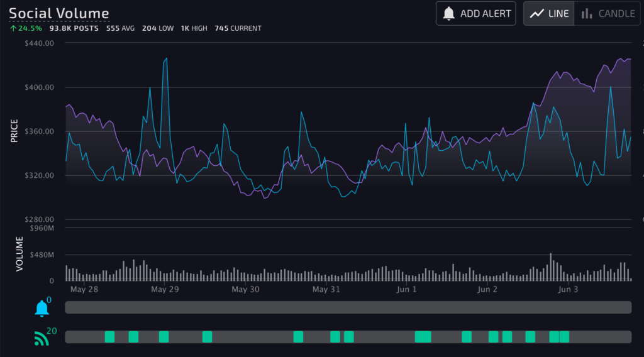Select the last green feed marker on timeline
The width and height of the screenshot is (644, 357).
pyautogui.click(x=564, y=337)
